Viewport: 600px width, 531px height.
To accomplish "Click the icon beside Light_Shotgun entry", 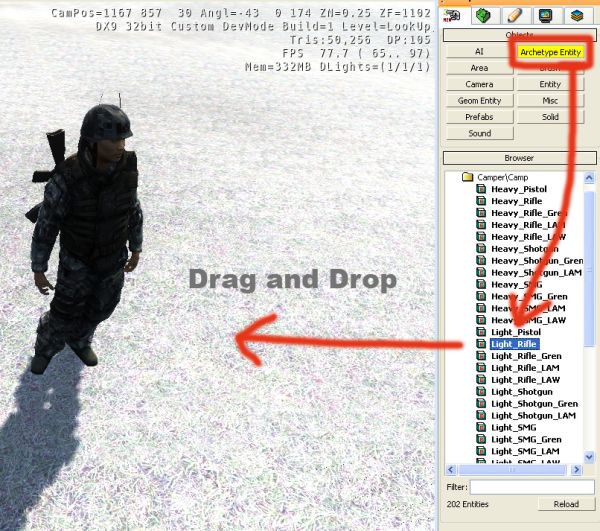I will coord(482,392).
